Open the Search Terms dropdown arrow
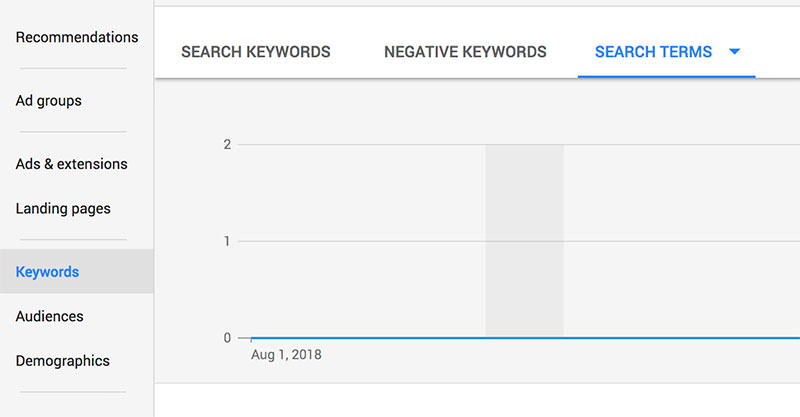Screen dimensions: 800x417 [x=734, y=52]
